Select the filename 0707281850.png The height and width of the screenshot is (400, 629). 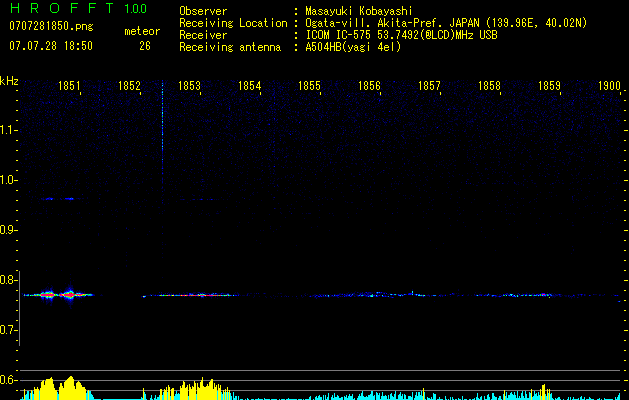coord(51,26)
